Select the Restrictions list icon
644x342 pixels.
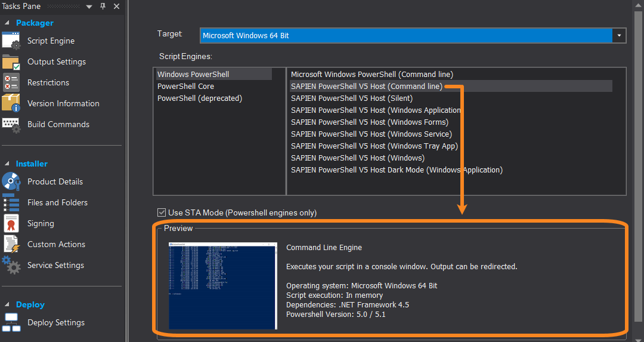click(x=11, y=82)
